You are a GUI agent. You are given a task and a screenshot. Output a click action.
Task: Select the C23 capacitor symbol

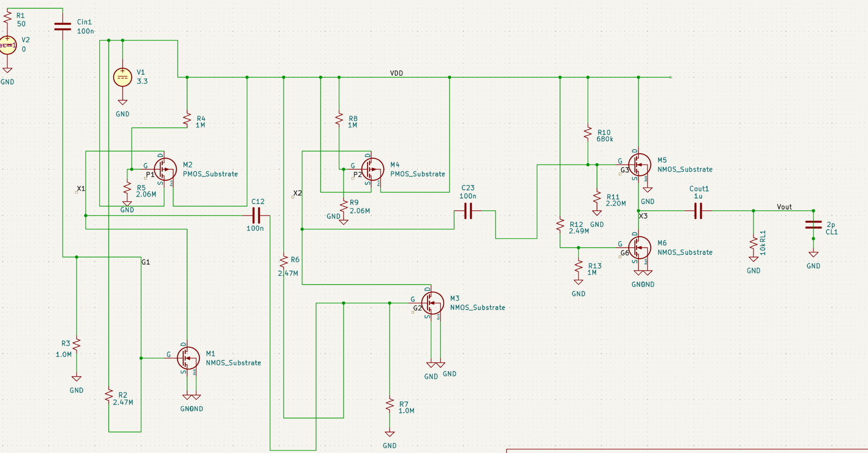point(468,211)
